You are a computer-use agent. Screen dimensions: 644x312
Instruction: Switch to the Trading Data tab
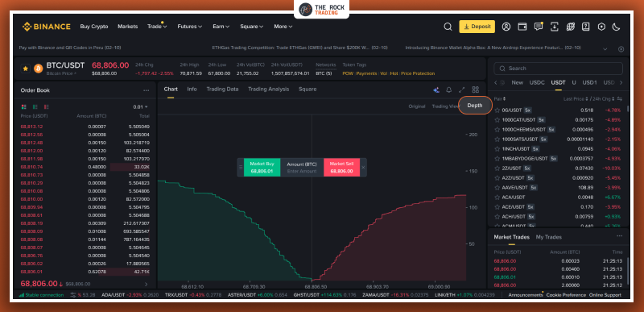click(222, 89)
